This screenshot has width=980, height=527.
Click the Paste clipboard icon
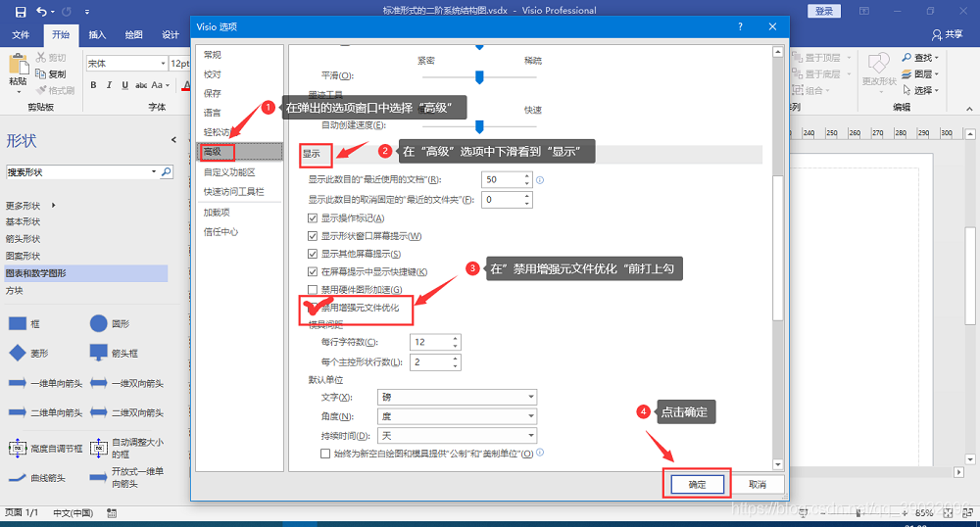tap(18, 64)
